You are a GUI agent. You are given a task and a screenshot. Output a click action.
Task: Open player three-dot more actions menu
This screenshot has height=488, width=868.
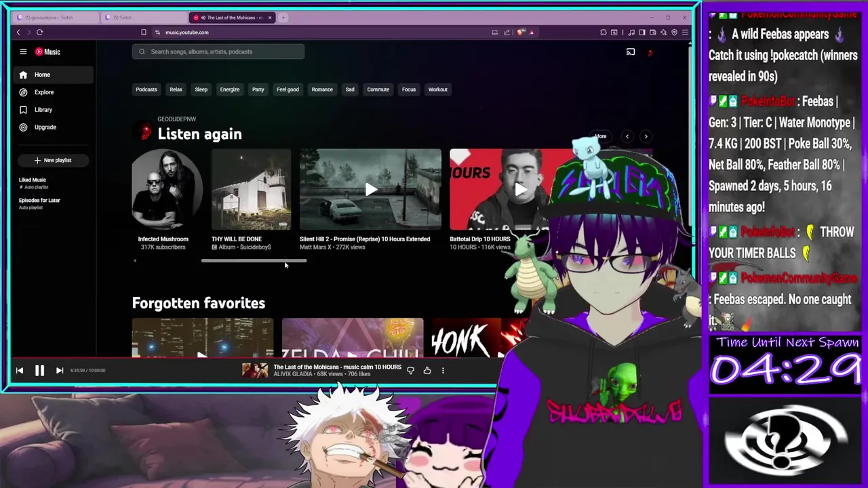(x=443, y=371)
